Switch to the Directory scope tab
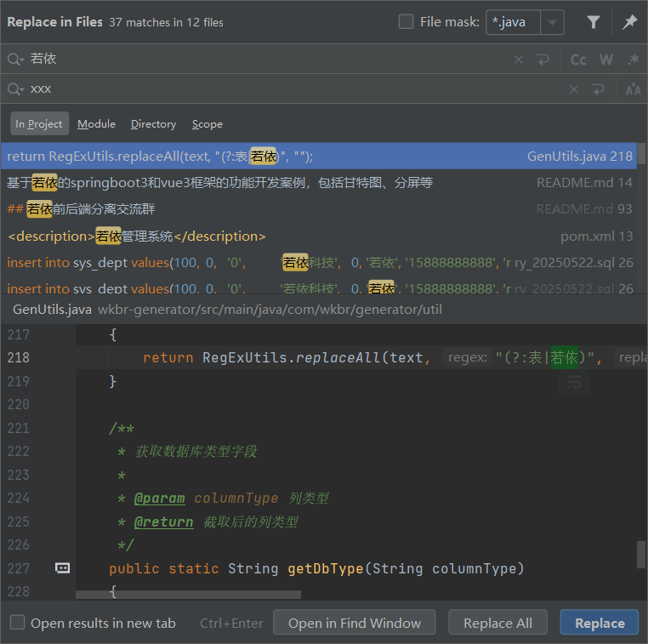Image resolution: width=648 pixels, height=644 pixels. 153,123
